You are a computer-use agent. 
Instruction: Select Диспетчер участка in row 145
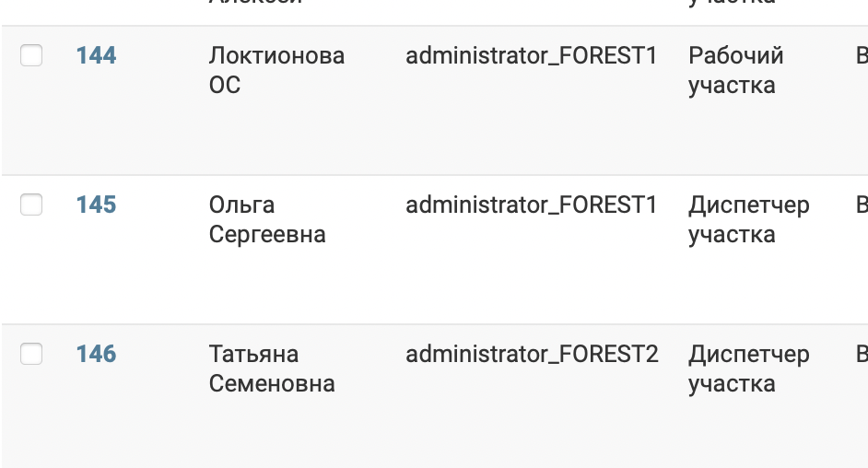click(x=748, y=219)
